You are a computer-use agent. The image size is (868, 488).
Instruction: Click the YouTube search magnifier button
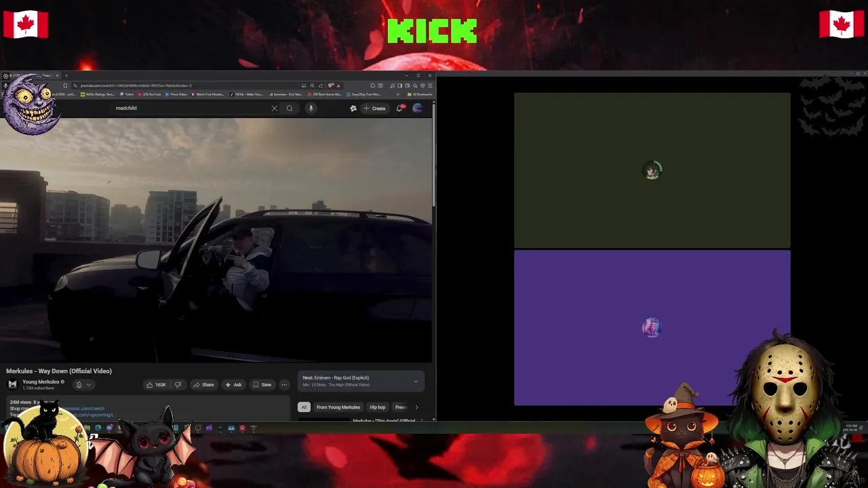pyautogui.click(x=290, y=108)
